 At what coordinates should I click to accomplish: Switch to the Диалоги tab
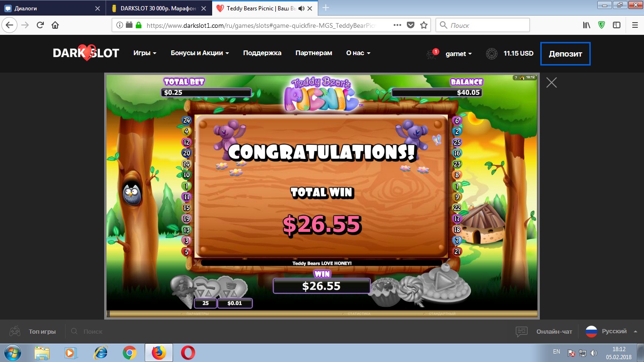click(x=52, y=8)
